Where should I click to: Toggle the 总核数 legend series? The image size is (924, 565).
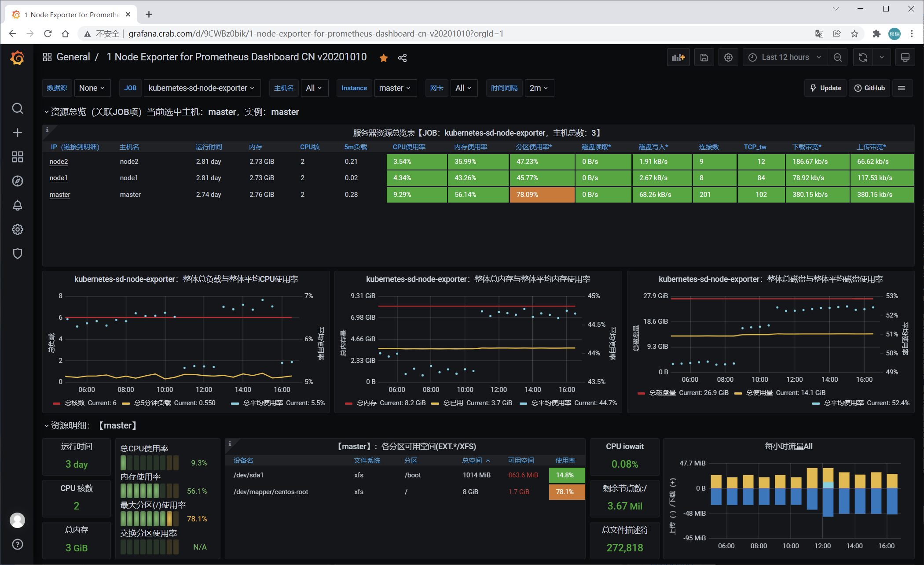pos(74,403)
